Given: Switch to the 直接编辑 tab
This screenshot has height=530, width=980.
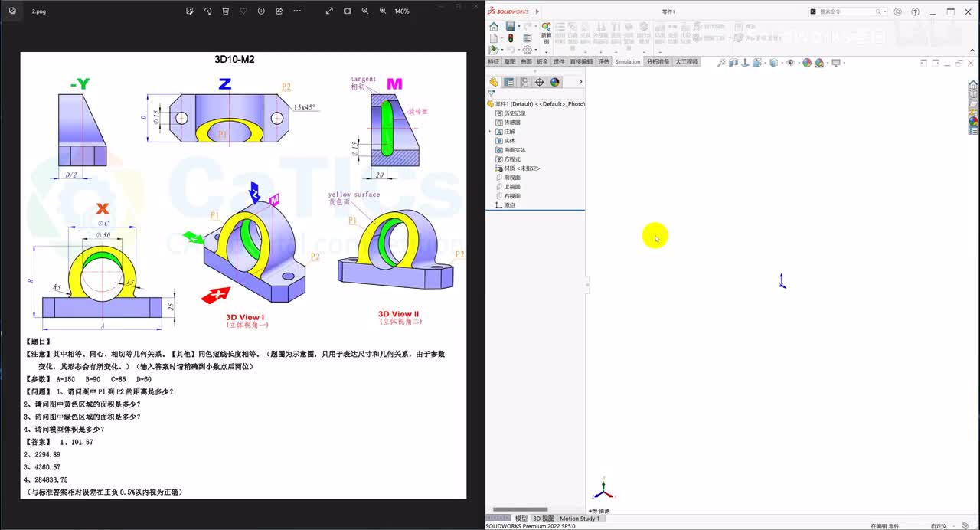Looking at the screenshot, I should [581, 61].
